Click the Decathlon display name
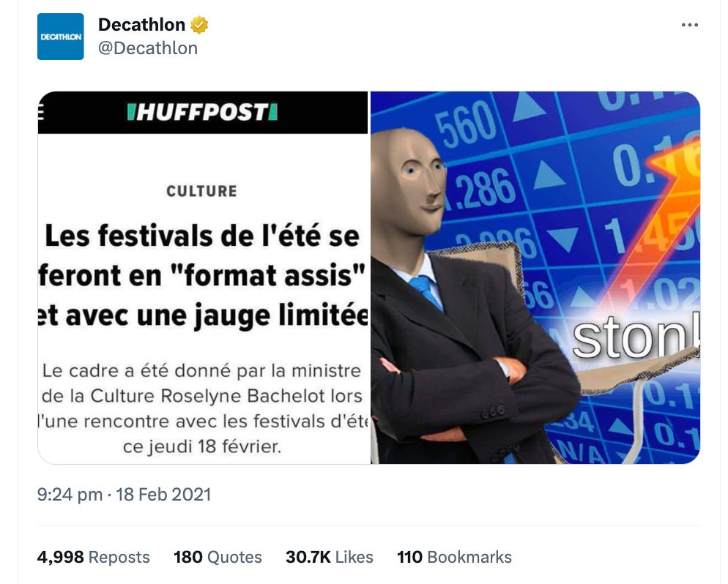Screen dimensions: 728x584 click(x=141, y=25)
